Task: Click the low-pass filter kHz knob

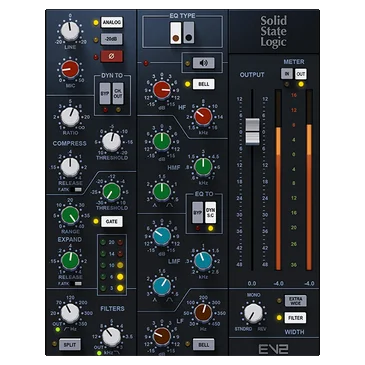Action: pos(111,336)
